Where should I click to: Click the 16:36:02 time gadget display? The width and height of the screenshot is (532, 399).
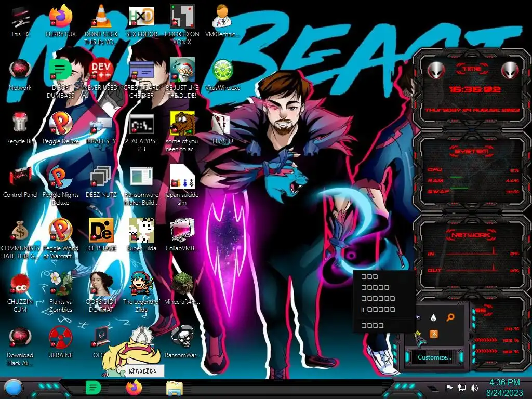(475, 89)
